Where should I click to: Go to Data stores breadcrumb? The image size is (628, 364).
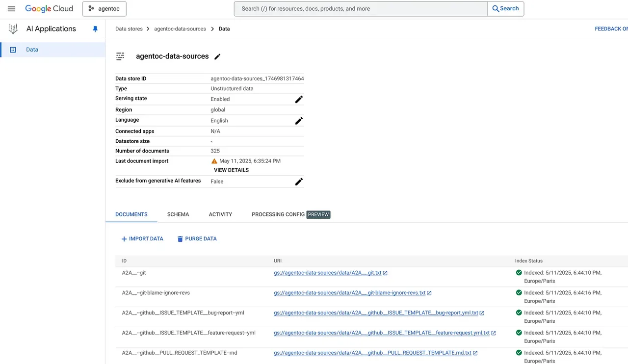coord(129,29)
